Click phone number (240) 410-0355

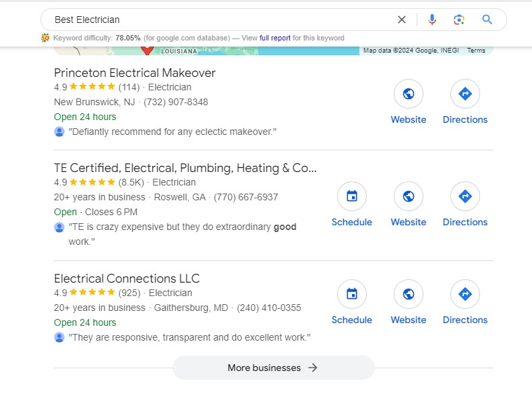pyautogui.click(x=269, y=308)
